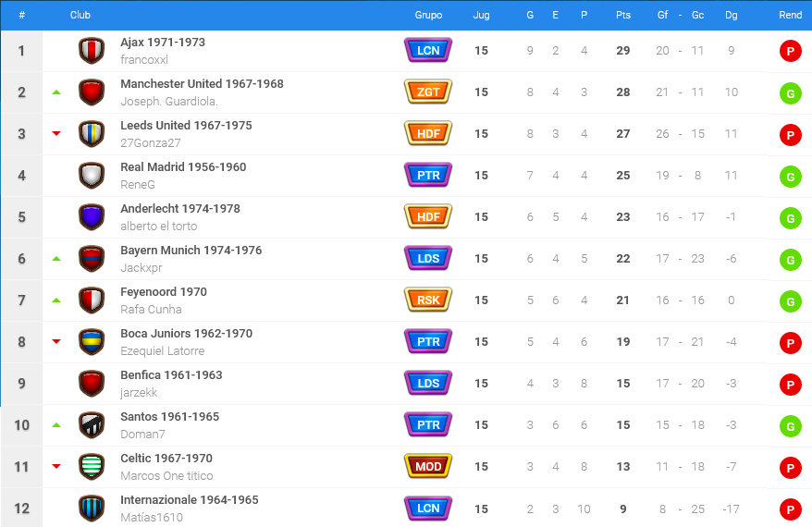Open manager profile Joseph. Guardiola.
Image resolution: width=812 pixels, height=527 pixels.
169,102
